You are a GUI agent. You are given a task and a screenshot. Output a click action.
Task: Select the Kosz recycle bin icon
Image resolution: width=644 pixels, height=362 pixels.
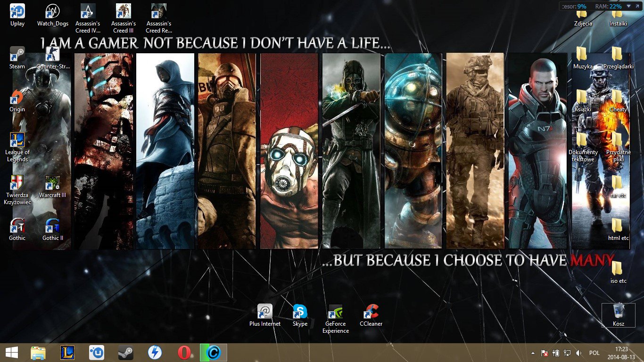pos(619,315)
